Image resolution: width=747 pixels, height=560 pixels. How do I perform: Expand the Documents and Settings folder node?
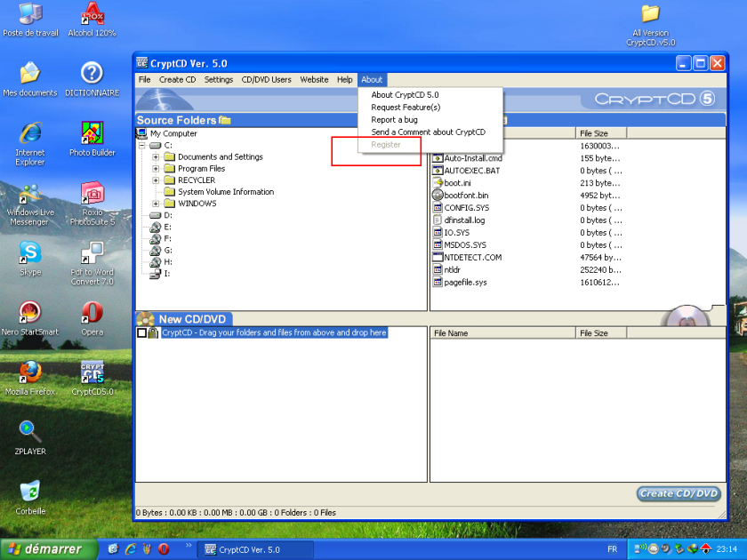point(156,156)
